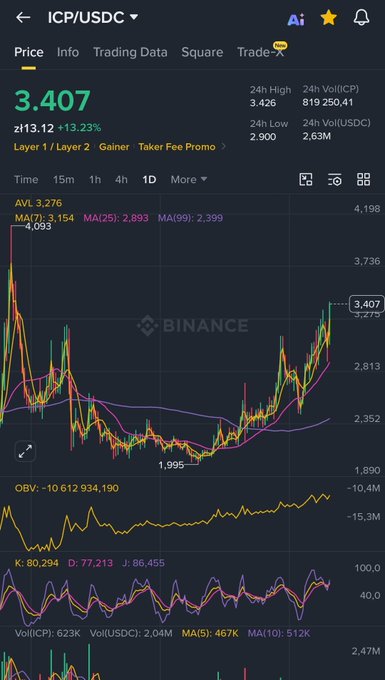The image size is (385, 680).
Task: Tap the volume MA(5): 467K label
Action: point(210,634)
